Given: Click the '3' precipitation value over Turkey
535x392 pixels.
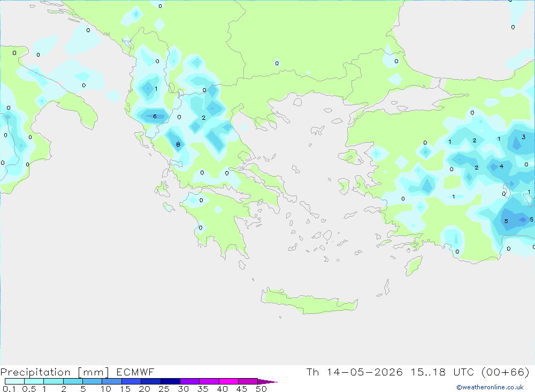Looking at the screenshot, I should tap(524, 137).
